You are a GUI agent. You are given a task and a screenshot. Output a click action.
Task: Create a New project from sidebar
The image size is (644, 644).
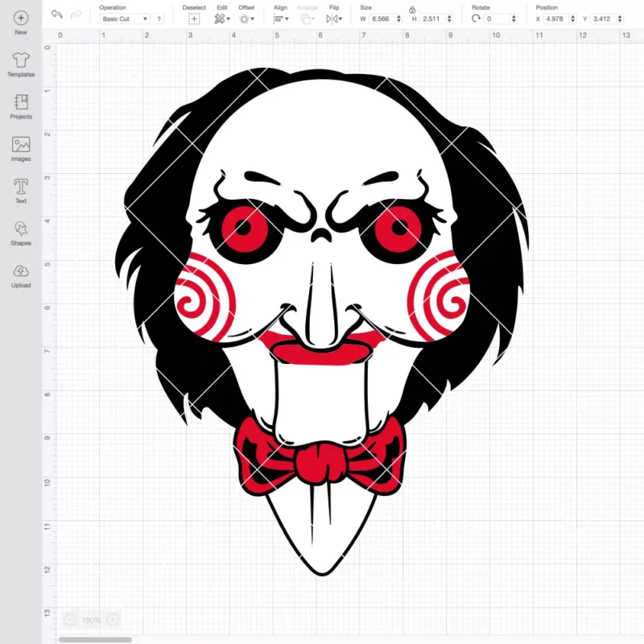(x=21, y=23)
